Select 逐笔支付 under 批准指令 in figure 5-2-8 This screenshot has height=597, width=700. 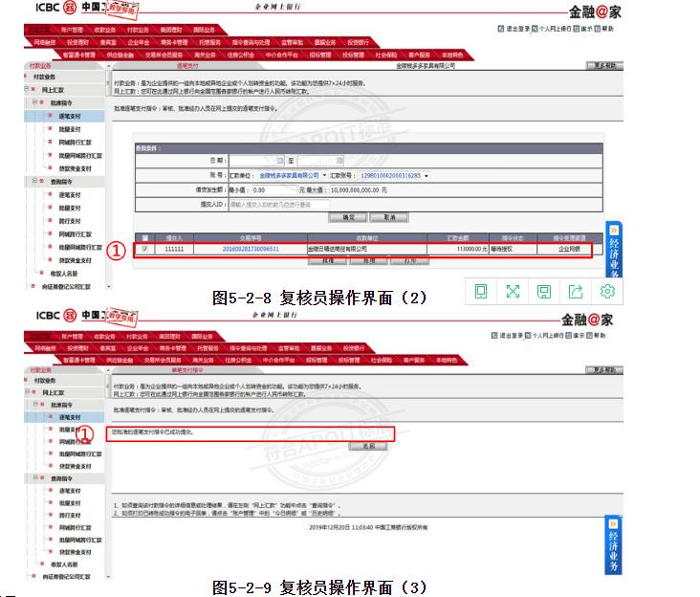tap(69, 116)
